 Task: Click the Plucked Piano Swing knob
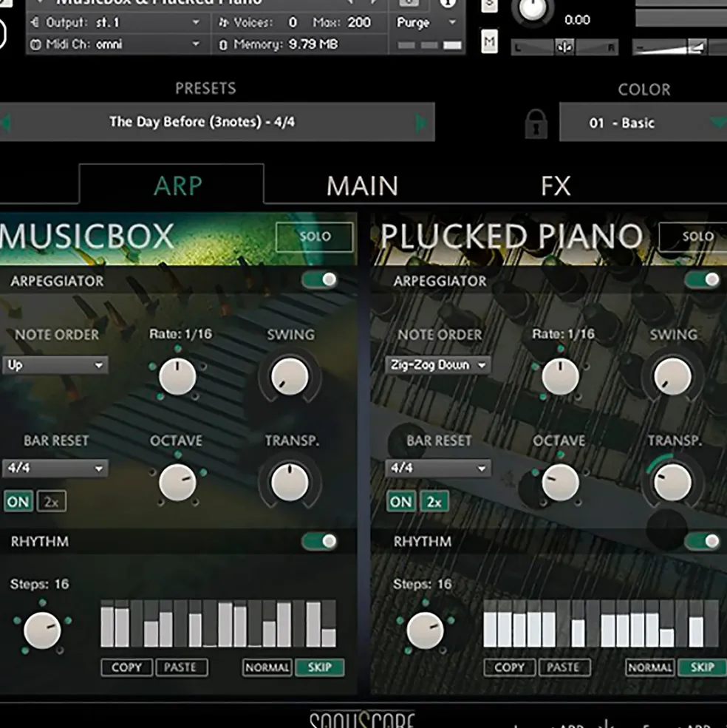(x=672, y=376)
